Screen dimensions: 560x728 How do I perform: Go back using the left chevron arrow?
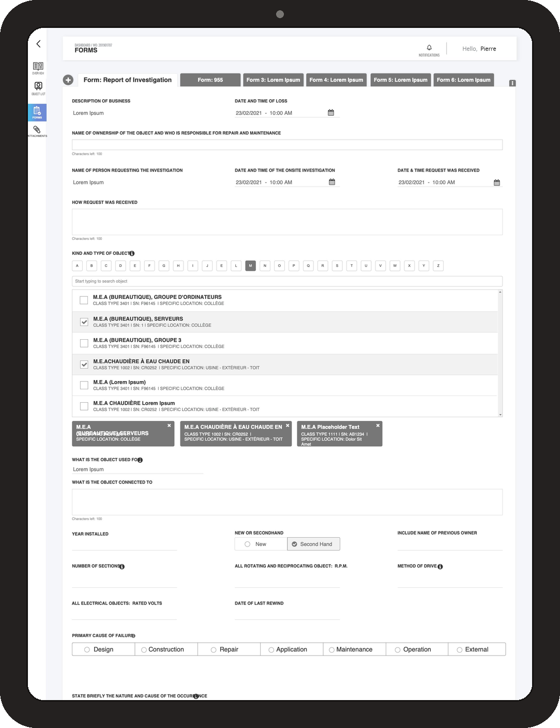click(38, 44)
